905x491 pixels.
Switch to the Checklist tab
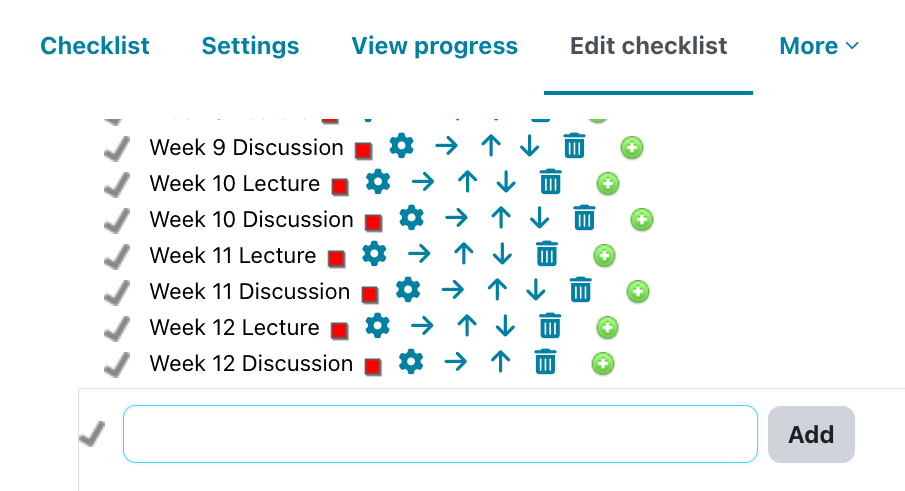[95, 46]
